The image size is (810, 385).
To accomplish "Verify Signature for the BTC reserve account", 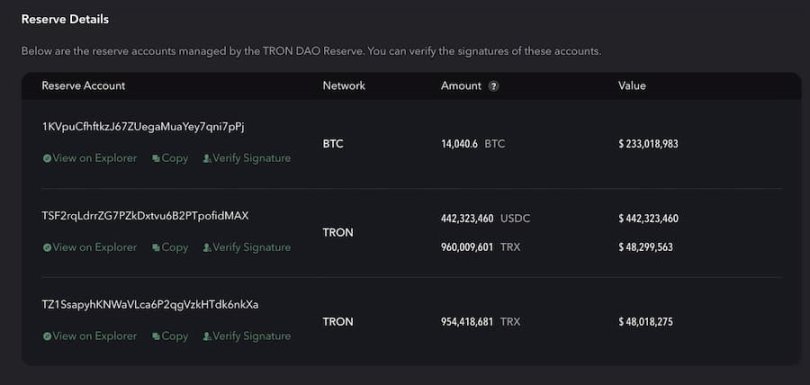I will [246, 159].
